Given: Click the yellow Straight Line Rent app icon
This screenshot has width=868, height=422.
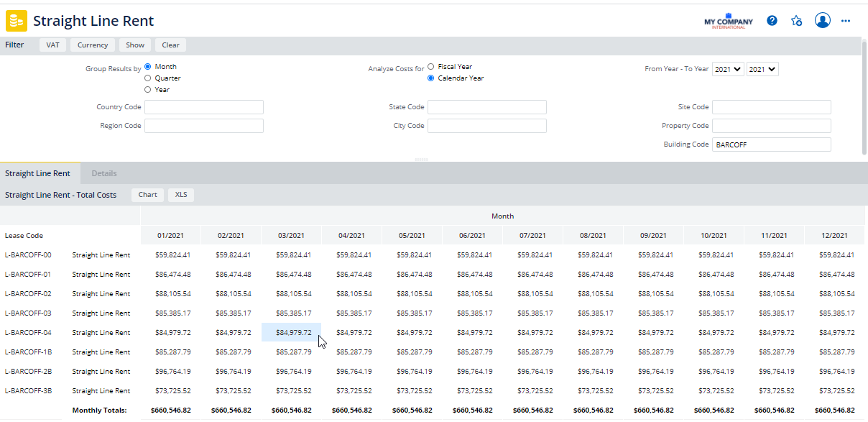Looking at the screenshot, I should (17, 21).
